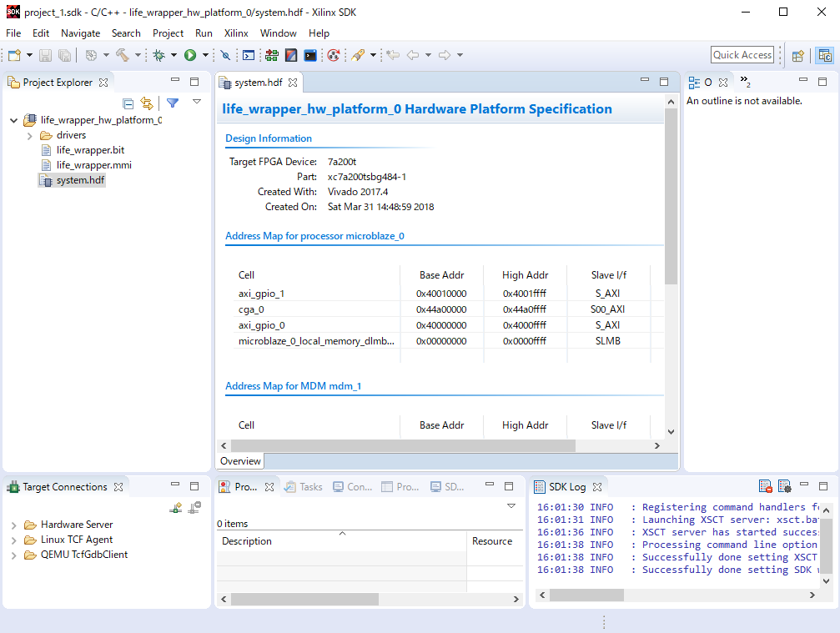This screenshot has width=840, height=633.
Task: Select life_wrapper.mmi file
Action: click(x=93, y=165)
